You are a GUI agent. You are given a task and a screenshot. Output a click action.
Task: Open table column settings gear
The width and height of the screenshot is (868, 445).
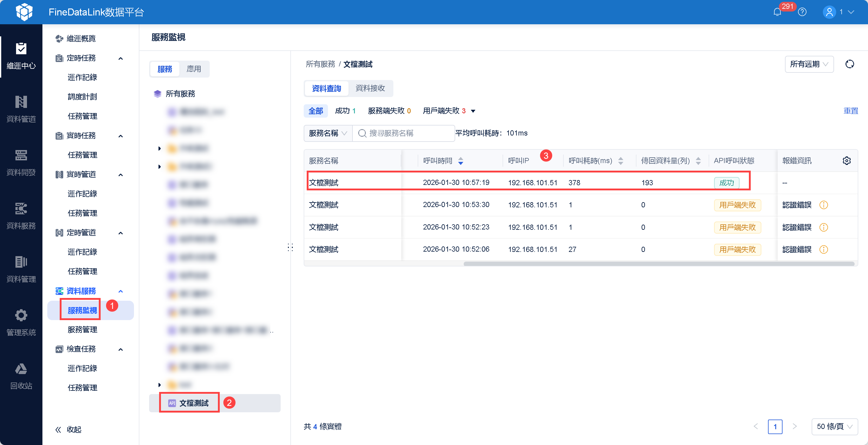(x=846, y=160)
